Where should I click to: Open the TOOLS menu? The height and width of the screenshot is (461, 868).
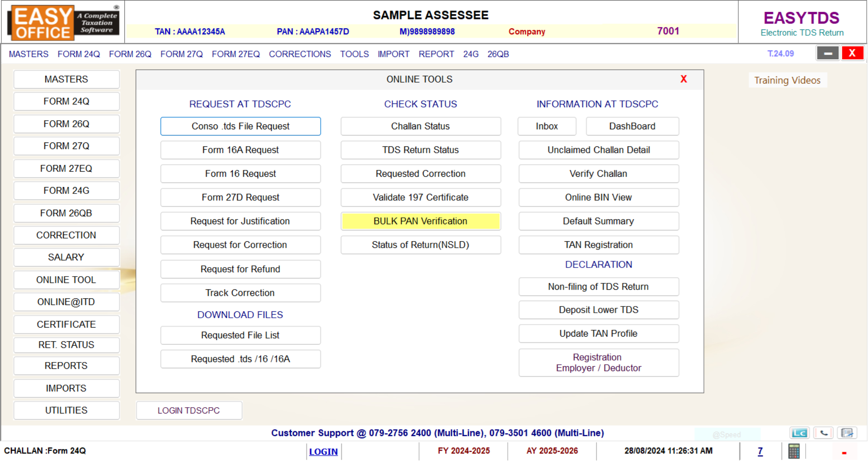(354, 54)
